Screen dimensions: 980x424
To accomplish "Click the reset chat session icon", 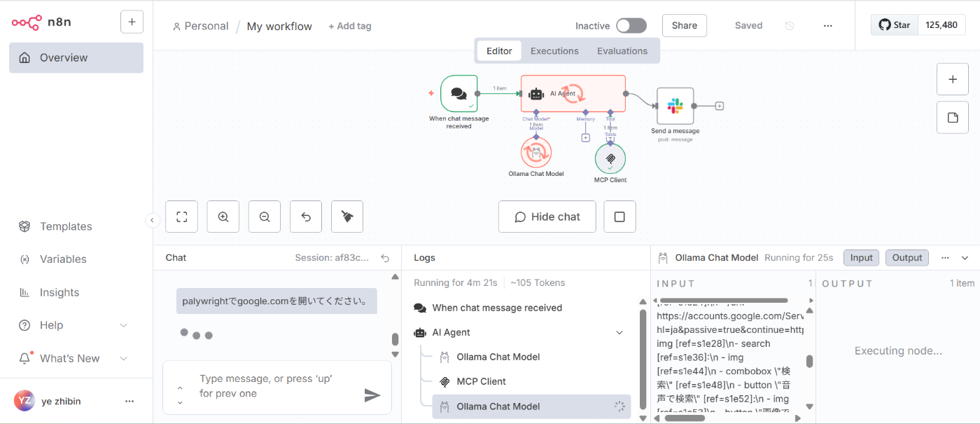I will point(385,258).
